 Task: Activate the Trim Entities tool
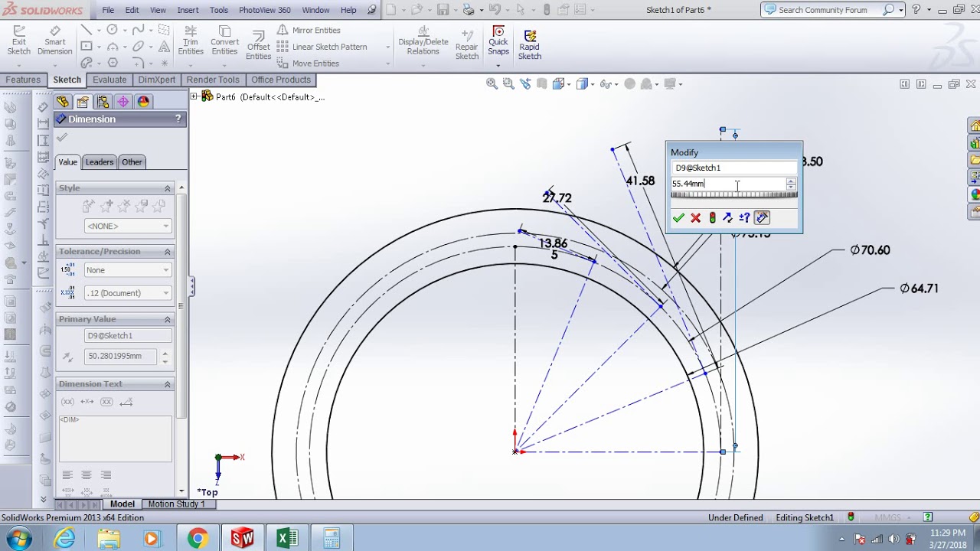point(191,41)
